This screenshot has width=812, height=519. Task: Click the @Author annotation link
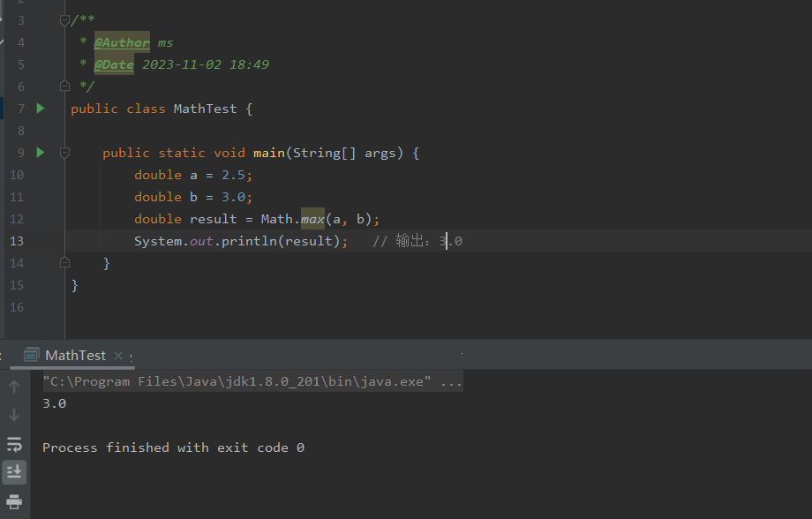pyautogui.click(x=121, y=41)
